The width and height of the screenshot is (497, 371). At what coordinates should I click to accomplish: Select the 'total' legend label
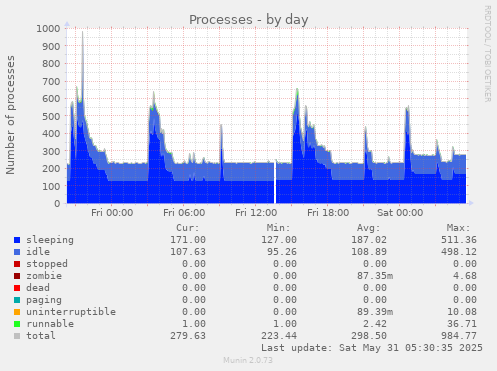coord(41,336)
